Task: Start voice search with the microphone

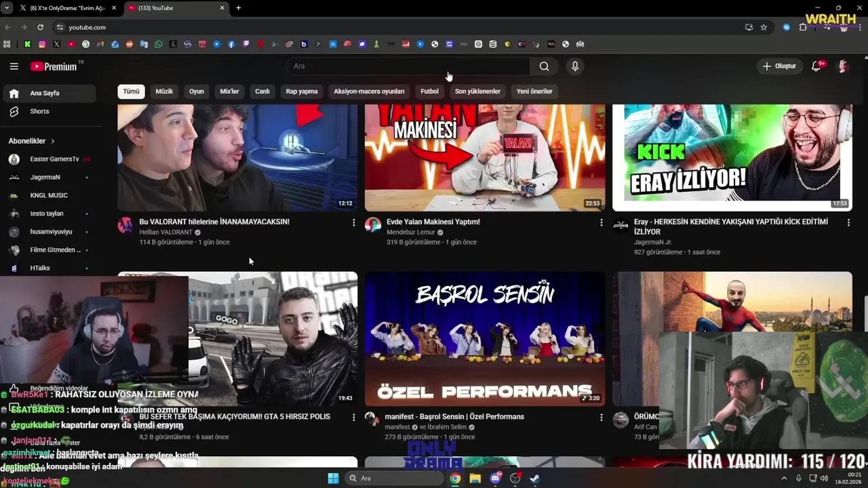Action: click(575, 66)
